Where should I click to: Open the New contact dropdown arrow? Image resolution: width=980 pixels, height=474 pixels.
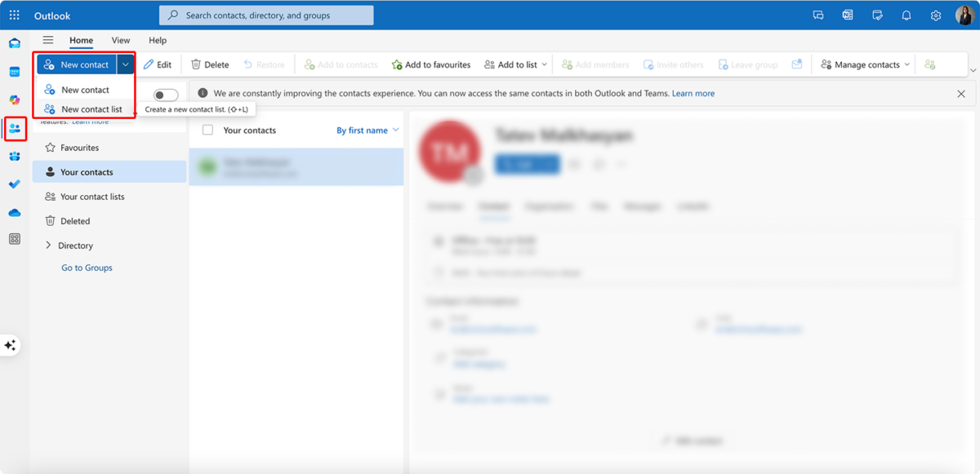tap(125, 64)
